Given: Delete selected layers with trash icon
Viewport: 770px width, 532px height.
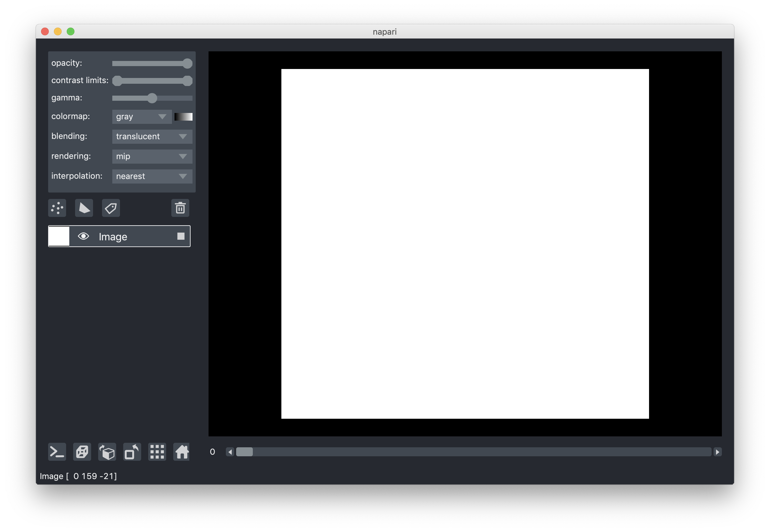Looking at the screenshot, I should click(x=180, y=208).
